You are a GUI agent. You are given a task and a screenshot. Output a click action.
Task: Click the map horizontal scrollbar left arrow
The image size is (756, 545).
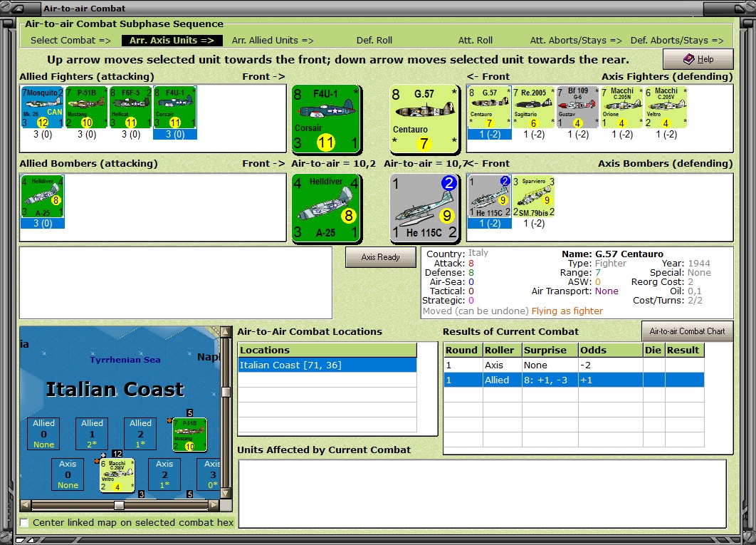(26, 505)
